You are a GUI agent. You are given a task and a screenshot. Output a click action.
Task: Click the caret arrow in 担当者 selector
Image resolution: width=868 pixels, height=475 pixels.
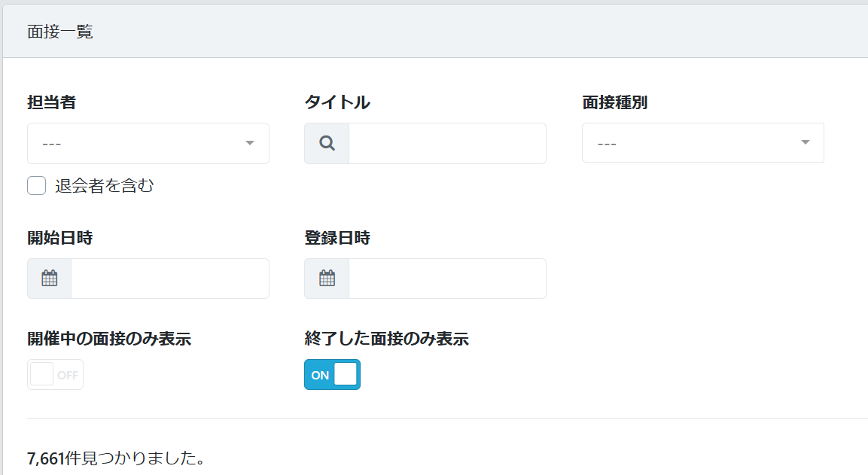tap(250, 143)
